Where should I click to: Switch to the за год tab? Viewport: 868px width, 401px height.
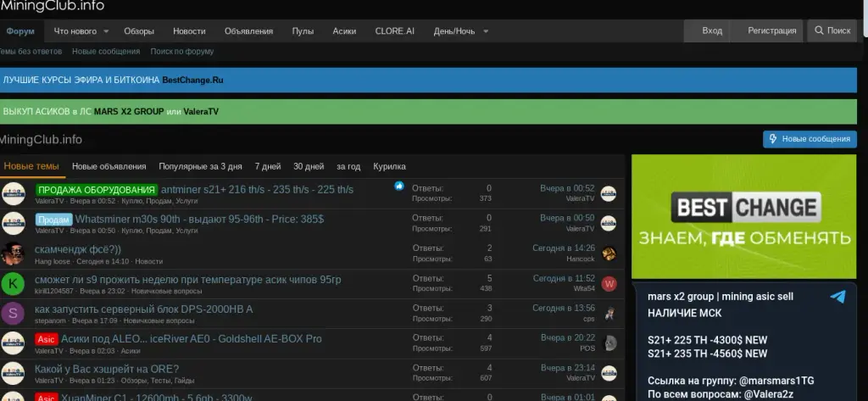(348, 166)
